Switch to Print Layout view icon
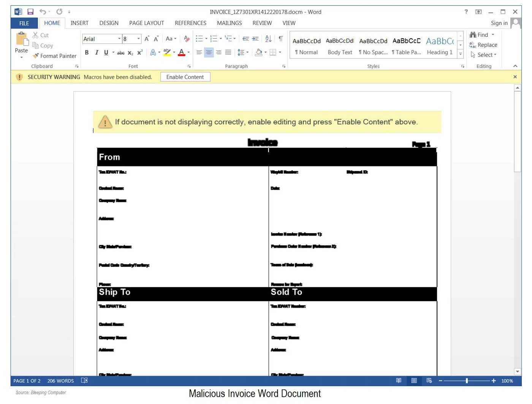The height and width of the screenshot is (404, 532). (x=414, y=380)
